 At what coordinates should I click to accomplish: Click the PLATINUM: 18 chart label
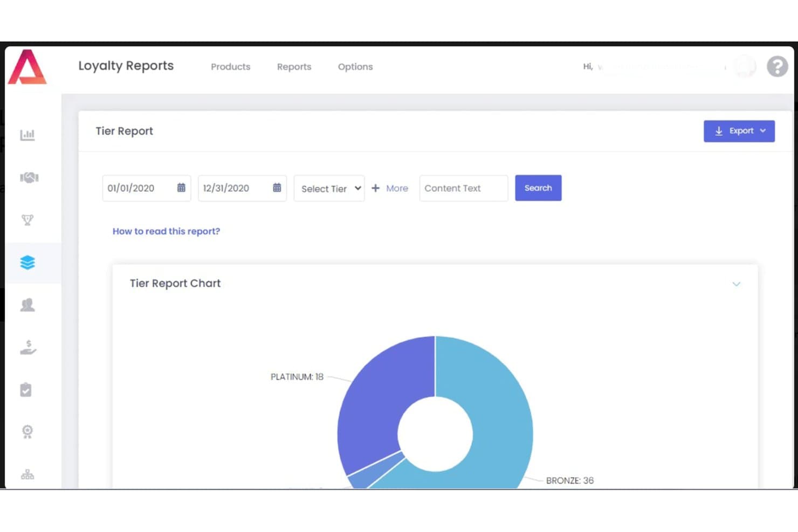[x=297, y=377]
